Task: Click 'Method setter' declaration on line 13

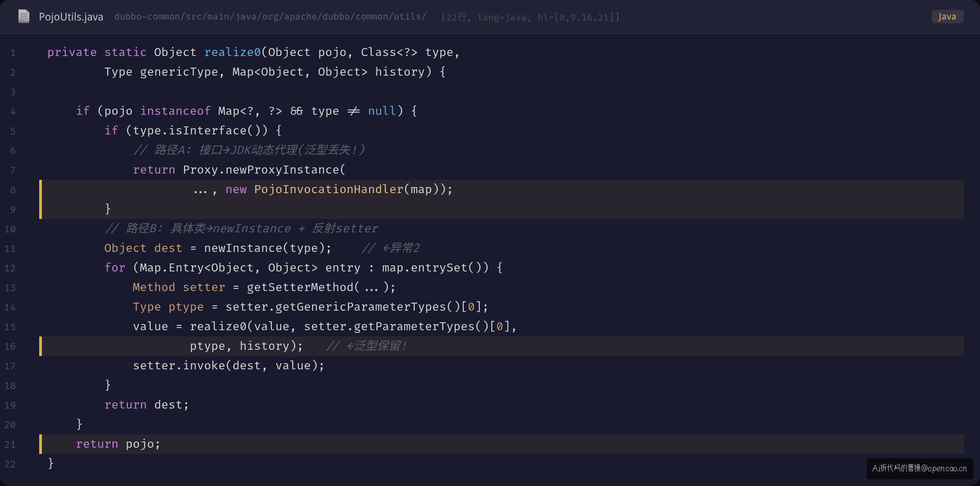Action: click(179, 287)
